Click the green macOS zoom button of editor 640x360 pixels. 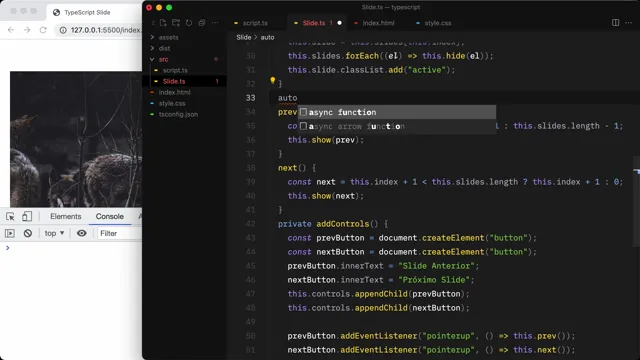(x=169, y=7)
